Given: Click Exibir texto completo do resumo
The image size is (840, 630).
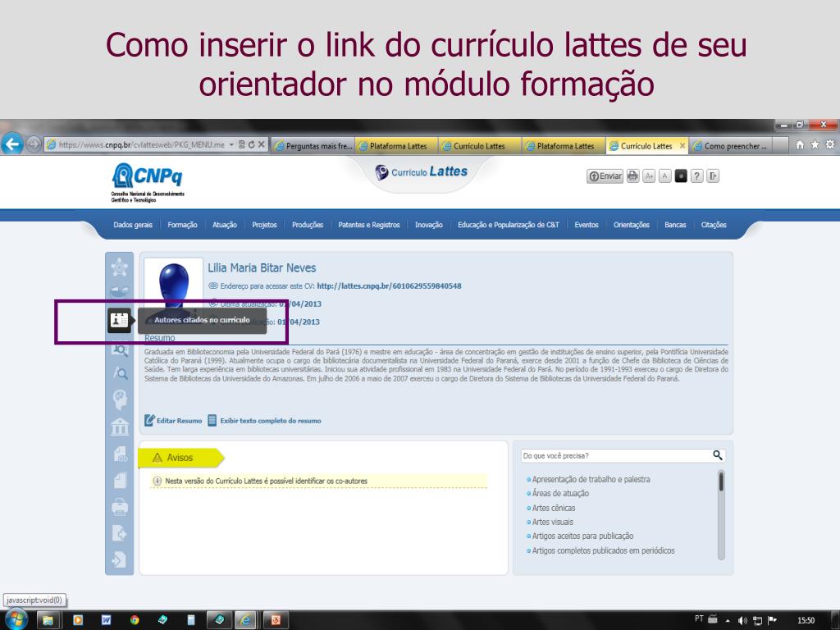Looking at the screenshot, I should pyautogui.click(x=265, y=421).
